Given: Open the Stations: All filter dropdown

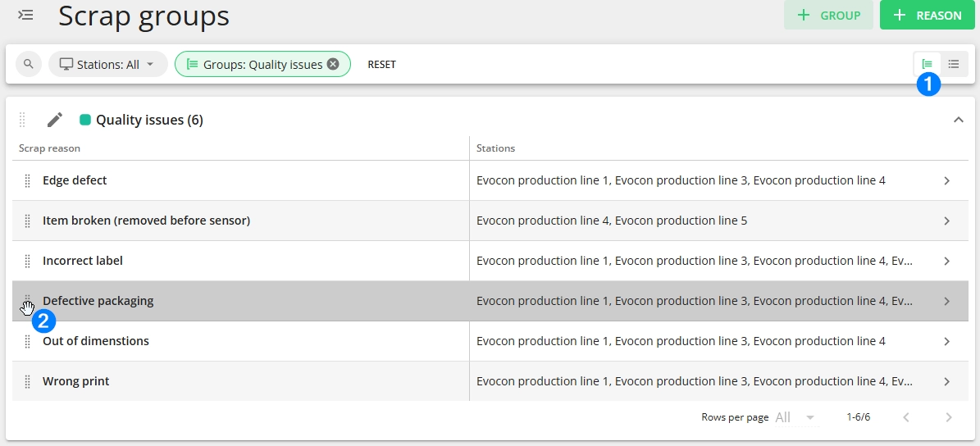Looking at the screenshot, I should tap(108, 64).
